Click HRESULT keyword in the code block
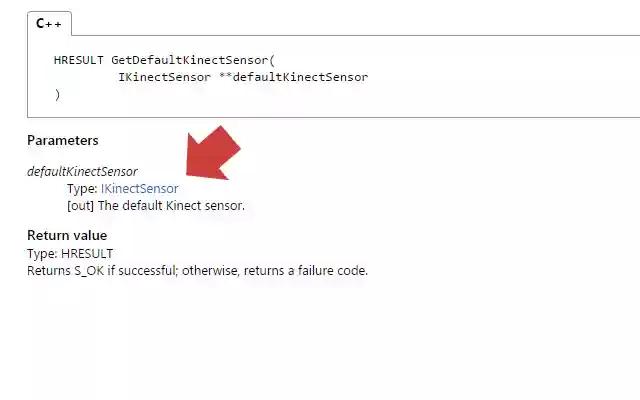The image size is (640, 400). point(78,60)
